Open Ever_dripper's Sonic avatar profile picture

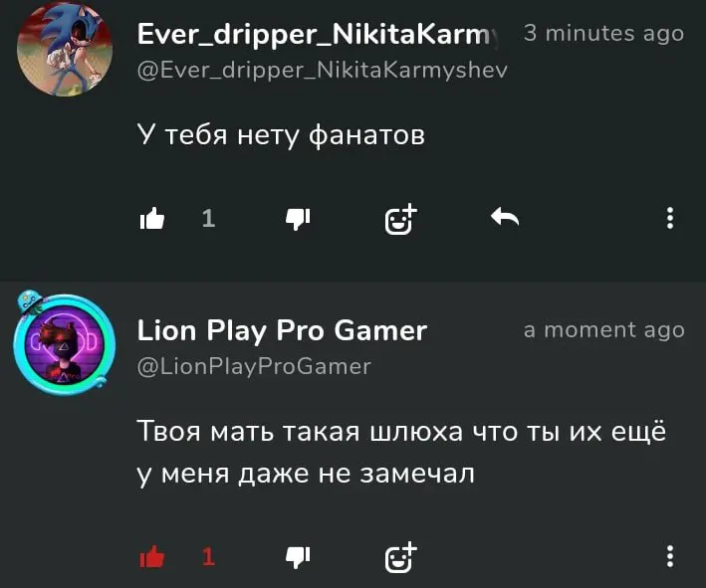65,49
